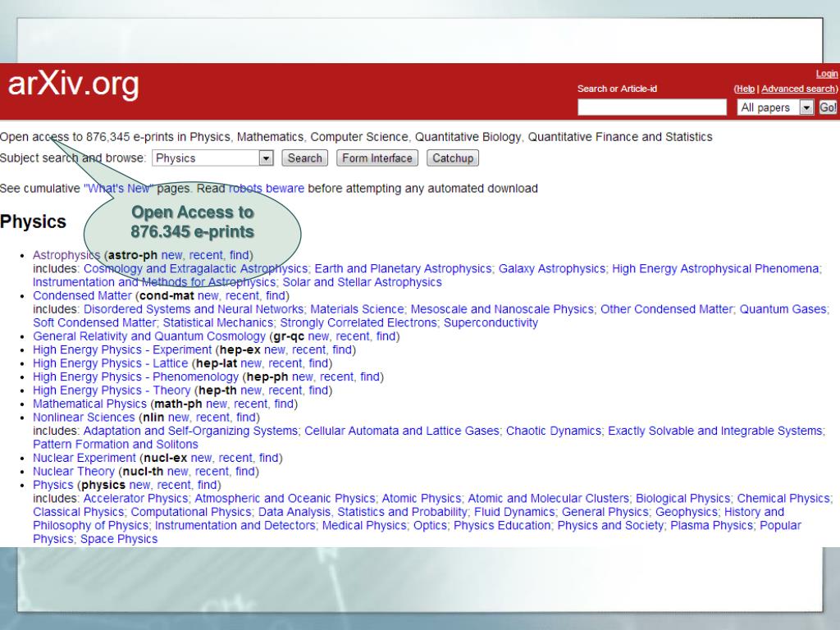Open the robots beware link
840x630 pixels.
267,189
